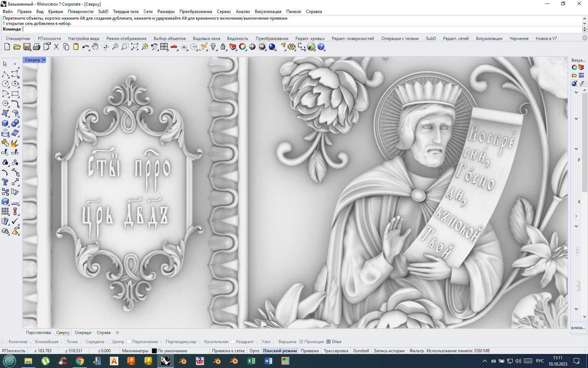
Task: Select the Circle tool in the sidebar
Action: 5,84
